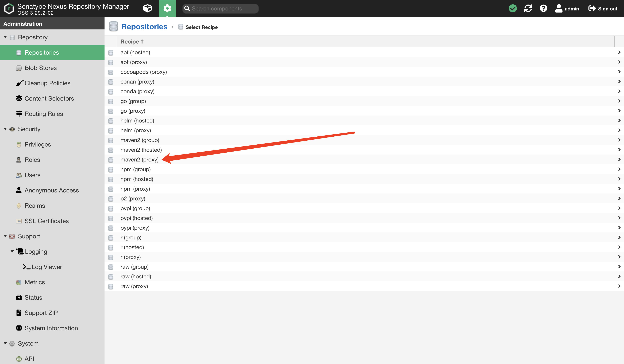
Task: Click the green system status checkmark icon
Action: coord(513,8)
